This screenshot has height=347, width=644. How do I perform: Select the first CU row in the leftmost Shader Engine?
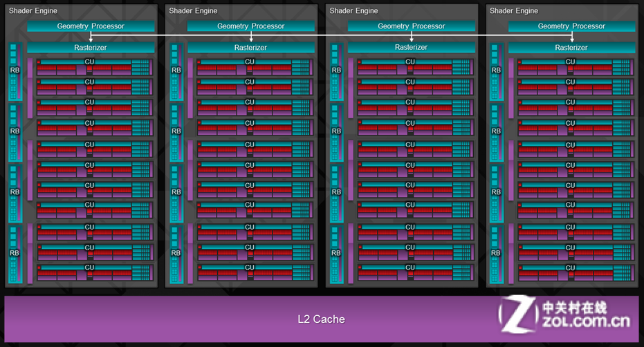click(x=94, y=67)
